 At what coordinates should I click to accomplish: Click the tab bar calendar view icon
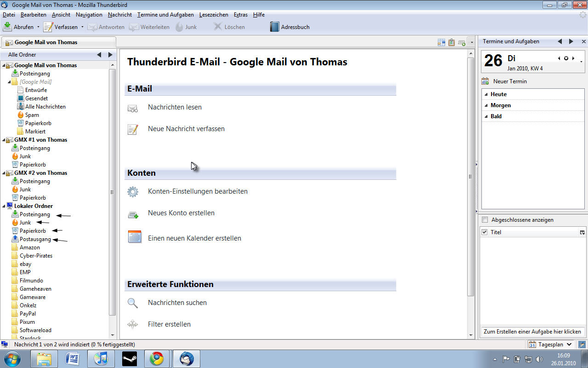441,42
